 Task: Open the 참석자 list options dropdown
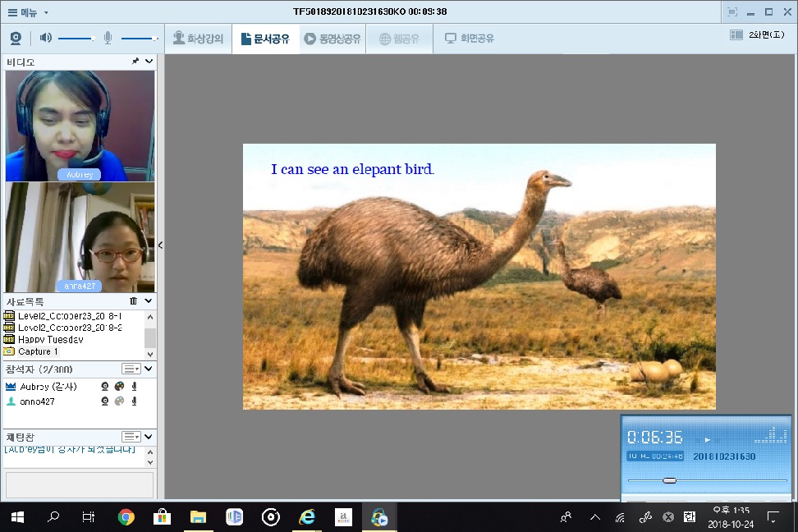click(131, 369)
